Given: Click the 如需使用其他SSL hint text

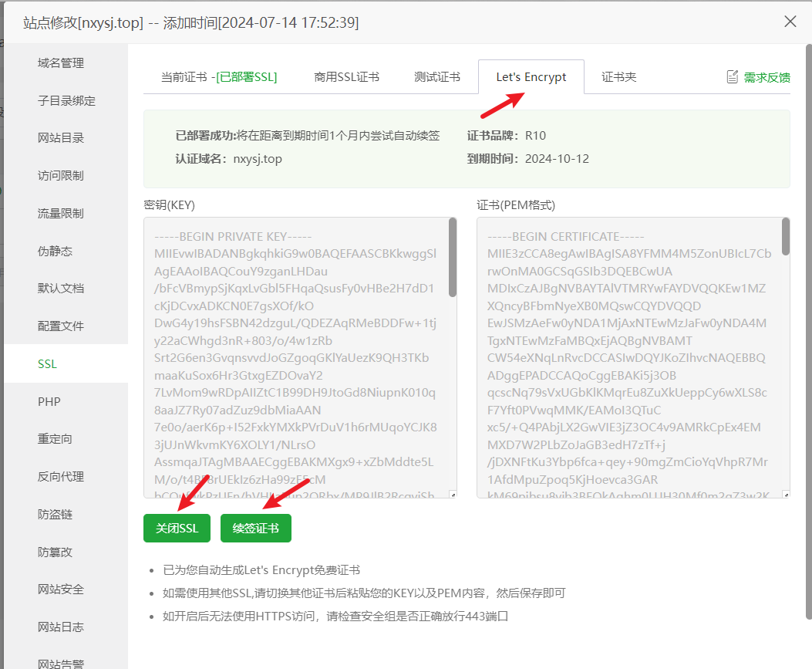Looking at the screenshot, I should [x=364, y=593].
